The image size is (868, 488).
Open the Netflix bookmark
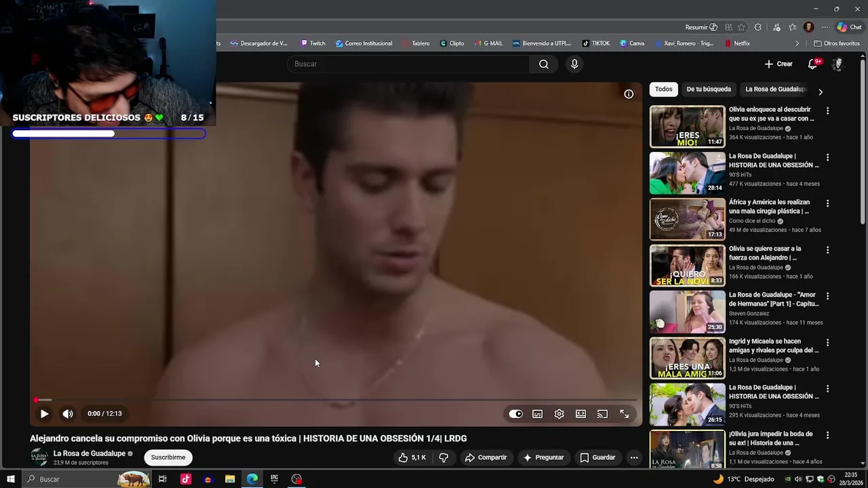pyautogui.click(x=737, y=43)
